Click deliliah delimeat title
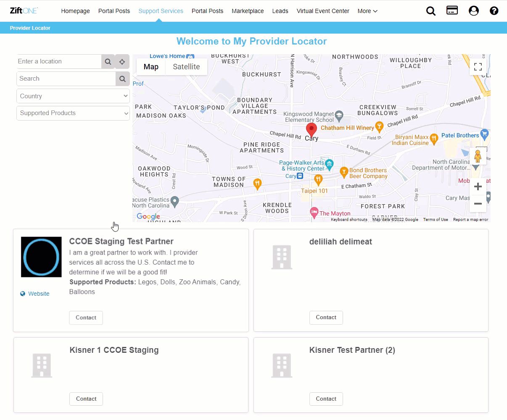 [x=341, y=242]
